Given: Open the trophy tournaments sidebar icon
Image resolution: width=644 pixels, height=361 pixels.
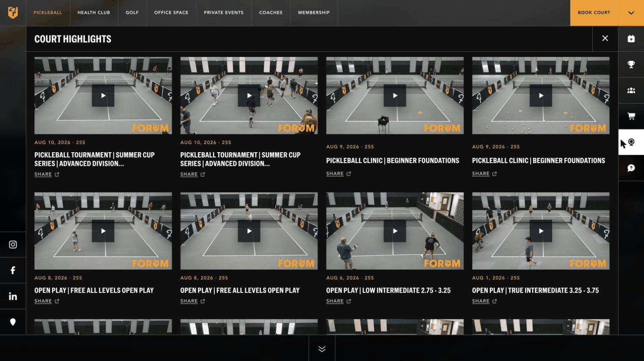Looking at the screenshot, I should (x=631, y=64).
